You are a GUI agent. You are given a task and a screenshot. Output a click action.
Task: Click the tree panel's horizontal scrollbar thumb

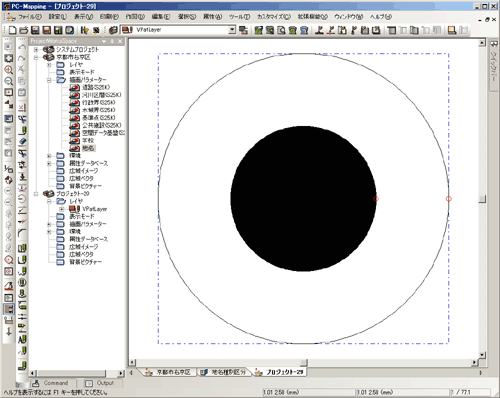pos(71,373)
